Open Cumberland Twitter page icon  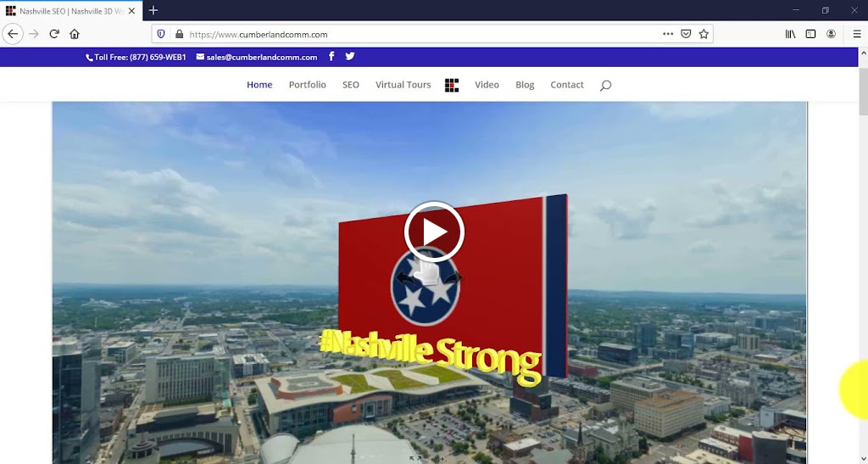350,56
